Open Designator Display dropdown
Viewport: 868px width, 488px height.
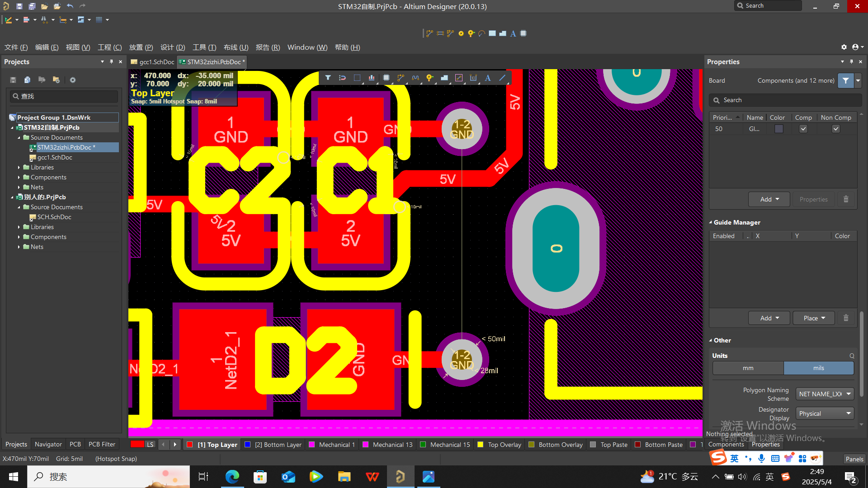pos(825,413)
